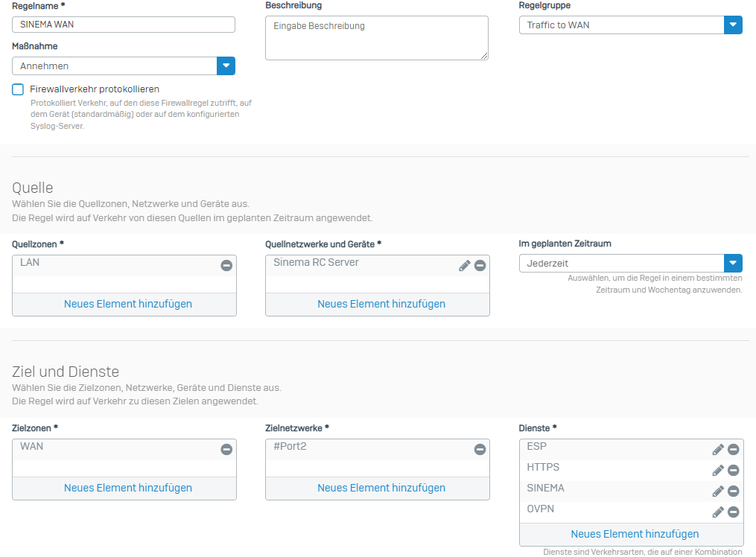Image resolution: width=756 pixels, height=557 pixels.
Task: Remove Sinema RC Server from source networks
Action: pyautogui.click(x=480, y=265)
